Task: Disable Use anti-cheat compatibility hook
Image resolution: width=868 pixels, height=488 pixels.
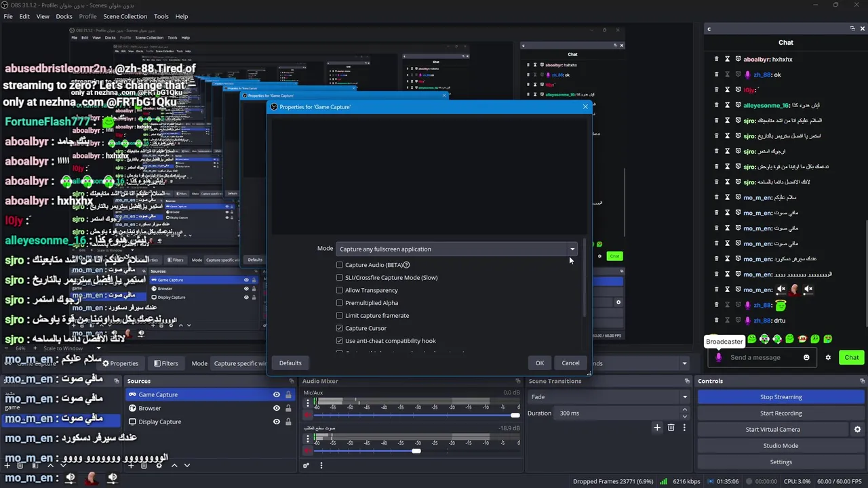Action: pyautogui.click(x=340, y=341)
